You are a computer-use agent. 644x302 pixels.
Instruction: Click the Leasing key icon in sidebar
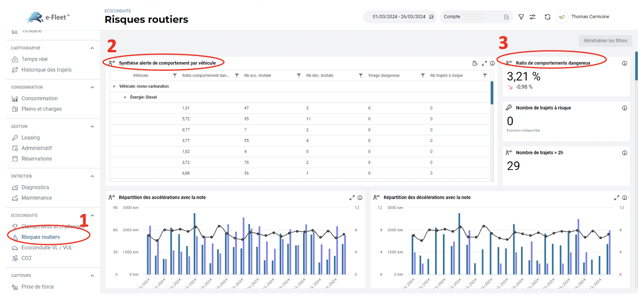[15, 137]
